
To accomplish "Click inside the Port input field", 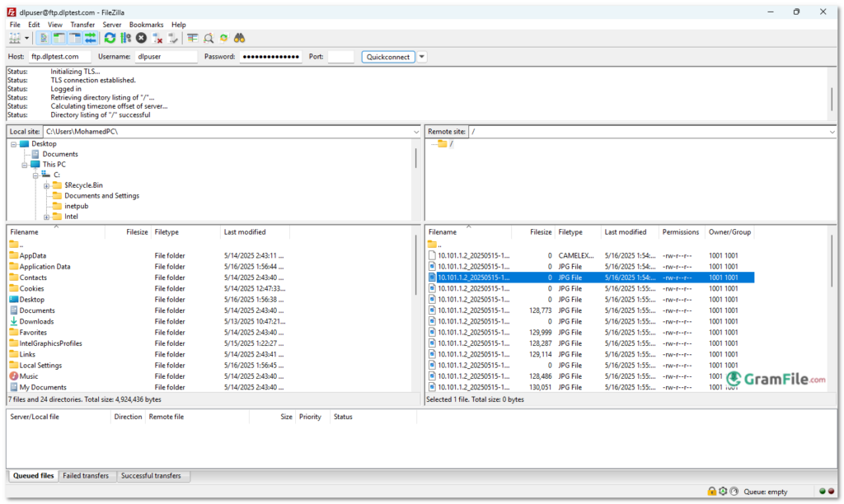I will coord(343,56).
